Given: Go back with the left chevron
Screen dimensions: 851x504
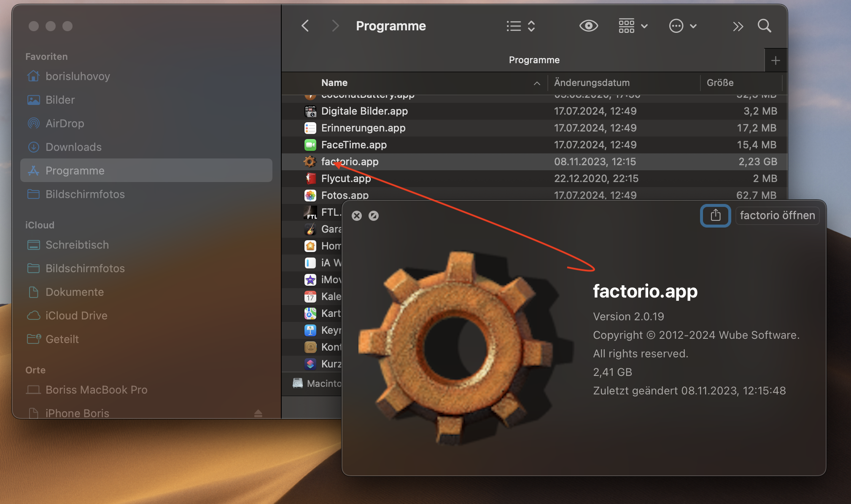Looking at the screenshot, I should point(305,26).
